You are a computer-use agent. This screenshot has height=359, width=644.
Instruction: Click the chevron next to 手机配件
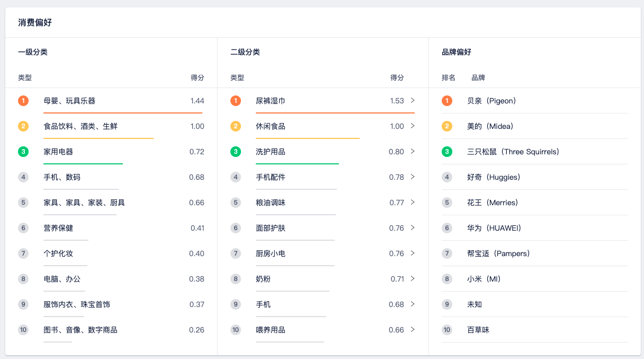(x=413, y=177)
